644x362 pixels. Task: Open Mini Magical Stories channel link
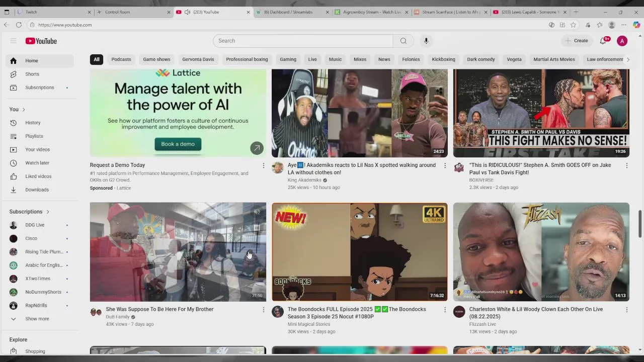pos(309,324)
